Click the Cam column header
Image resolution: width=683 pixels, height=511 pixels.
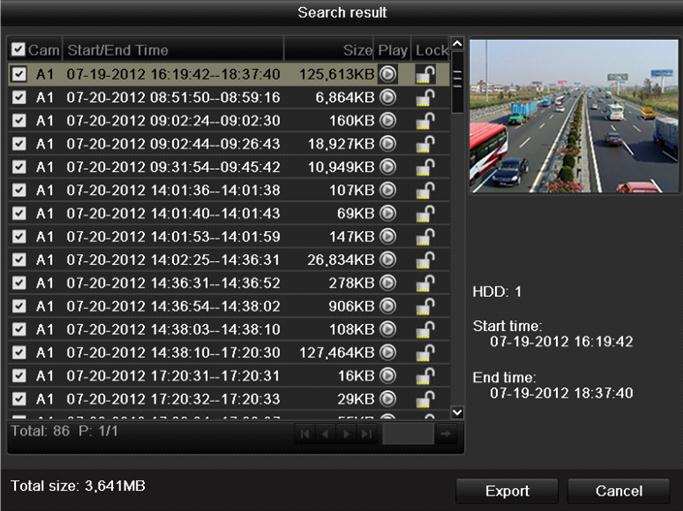coord(44,50)
